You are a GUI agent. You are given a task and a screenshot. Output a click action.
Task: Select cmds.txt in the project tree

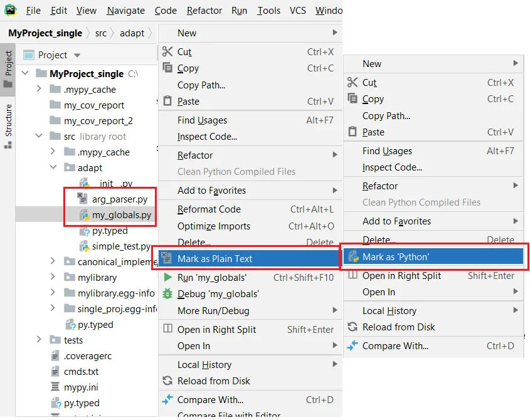[x=81, y=371]
